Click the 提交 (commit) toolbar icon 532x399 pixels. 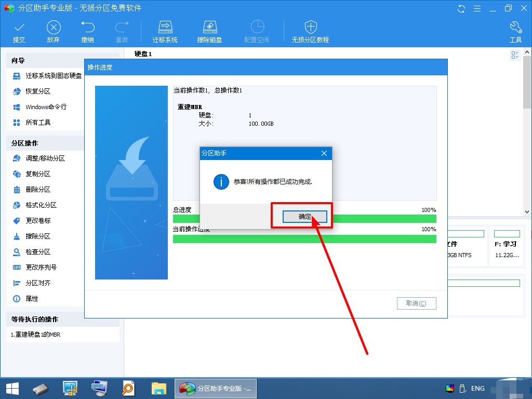click(x=19, y=32)
